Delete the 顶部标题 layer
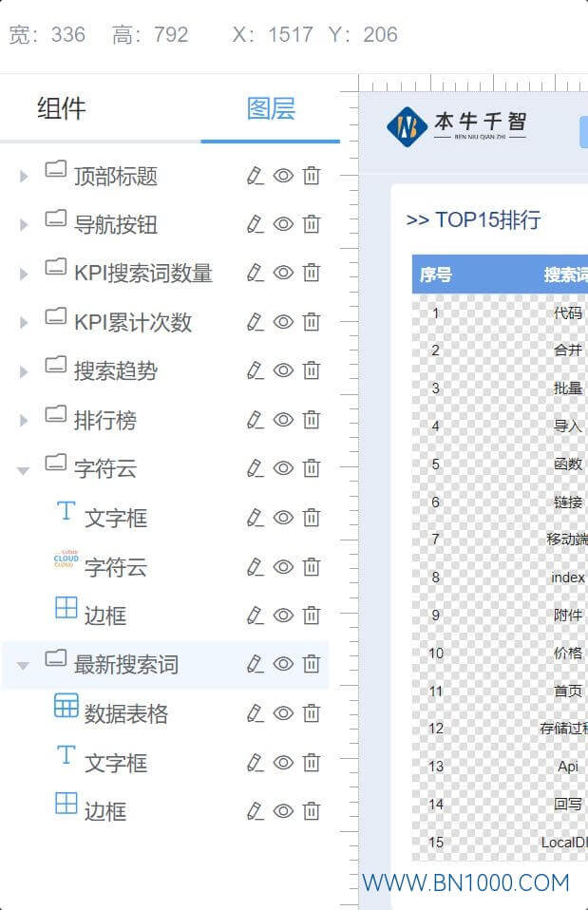Screen dimensions: 588x910 312,176
